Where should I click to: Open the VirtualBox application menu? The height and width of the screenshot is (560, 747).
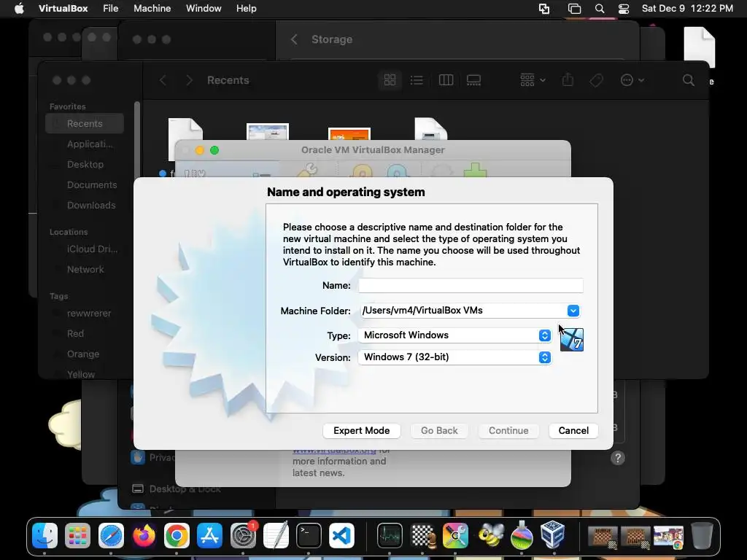click(x=63, y=9)
